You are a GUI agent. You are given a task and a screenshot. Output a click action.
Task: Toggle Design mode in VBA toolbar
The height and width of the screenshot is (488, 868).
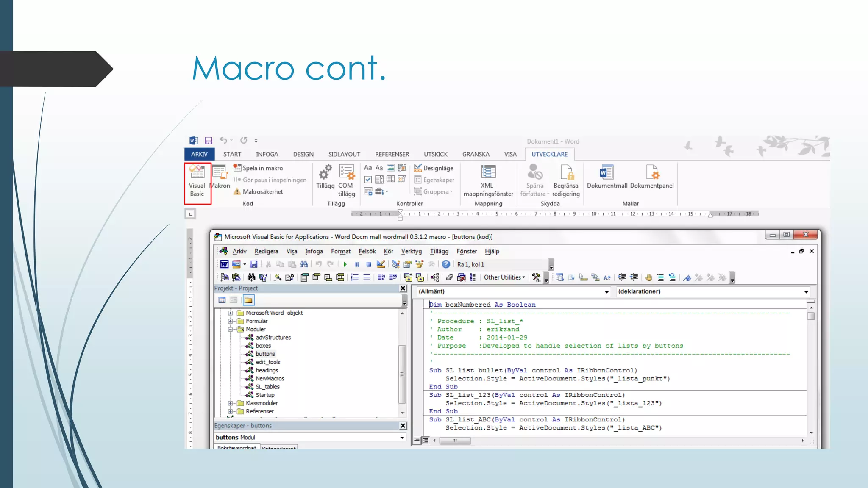(x=381, y=264)
